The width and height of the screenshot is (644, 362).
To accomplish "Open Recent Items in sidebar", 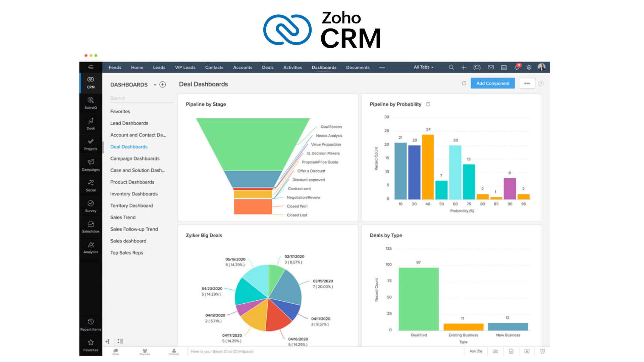I will click(91, 325).
